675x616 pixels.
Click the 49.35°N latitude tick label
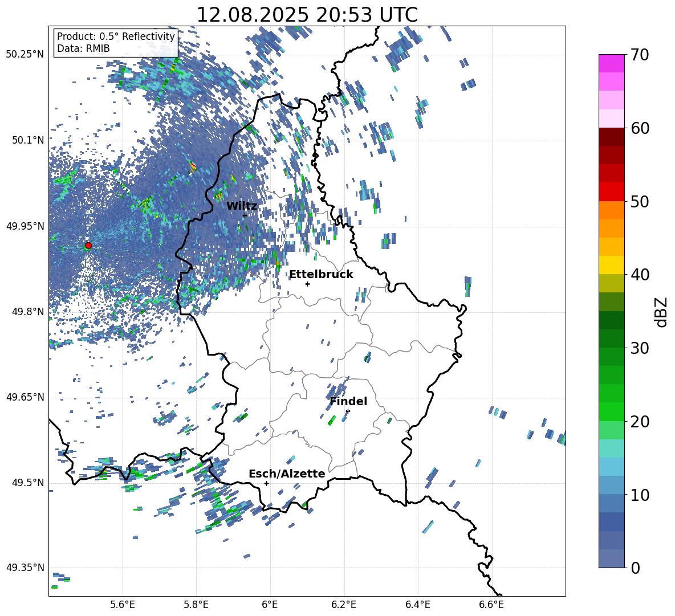click(x=25, y=568)
